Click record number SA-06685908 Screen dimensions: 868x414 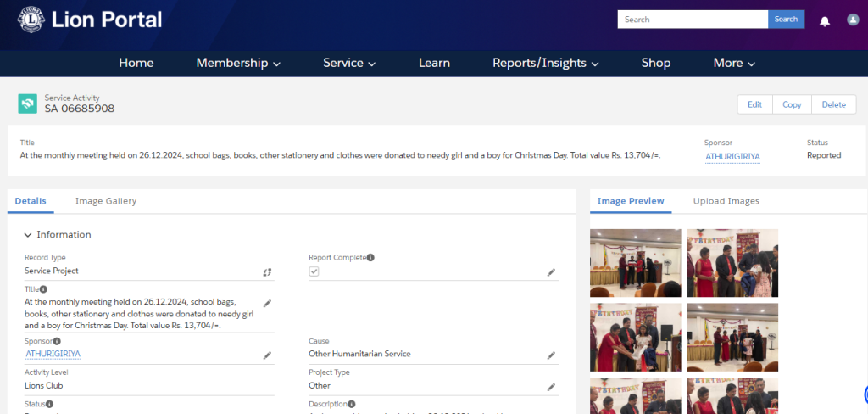coord(80,109)
